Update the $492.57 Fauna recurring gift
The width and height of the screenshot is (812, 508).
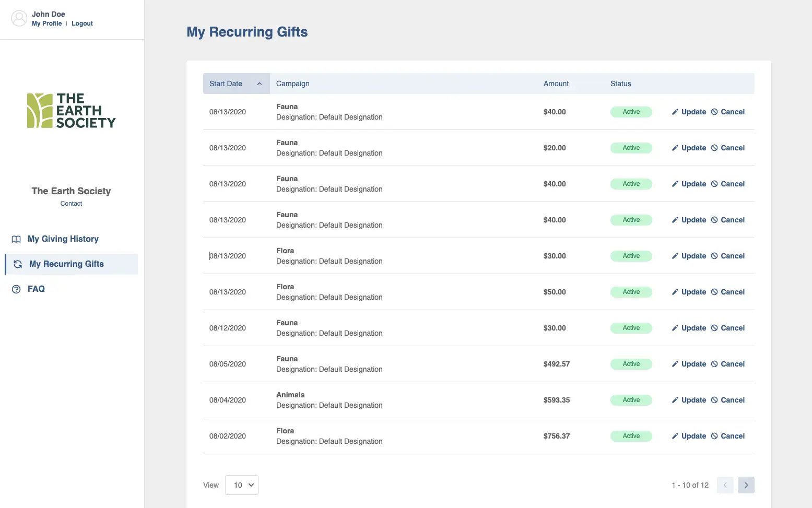[x=693, y=364]
